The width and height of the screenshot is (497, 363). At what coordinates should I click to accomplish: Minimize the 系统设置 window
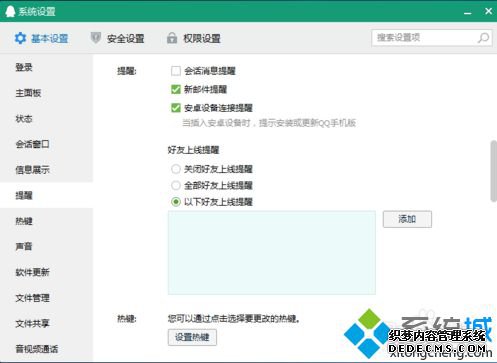(468, 12)
